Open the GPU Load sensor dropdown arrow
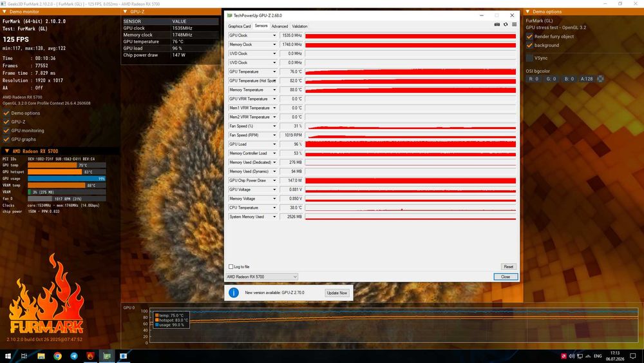The image size is (644, 363). point(274,144)
